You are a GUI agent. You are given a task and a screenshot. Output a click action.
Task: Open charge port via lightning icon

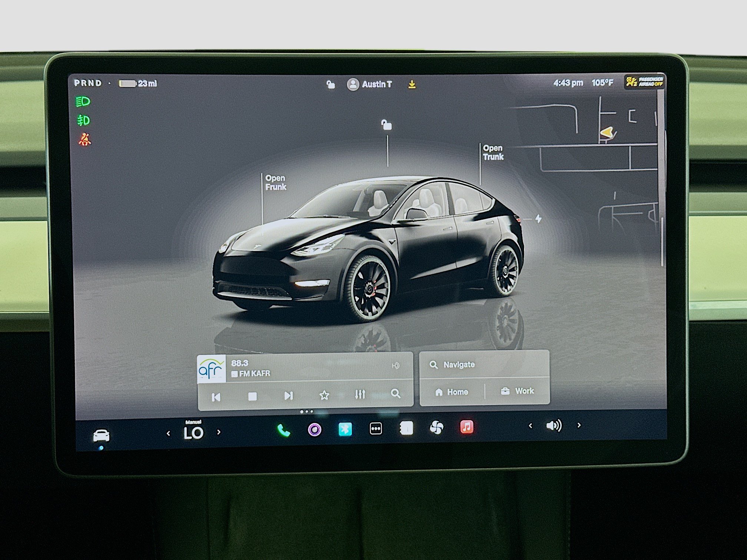(538, 219)
